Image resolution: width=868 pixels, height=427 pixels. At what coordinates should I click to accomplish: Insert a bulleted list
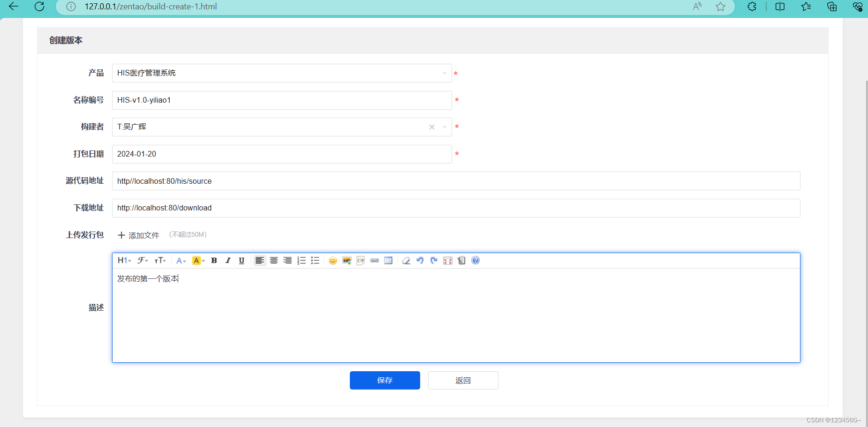click(315, 261)
